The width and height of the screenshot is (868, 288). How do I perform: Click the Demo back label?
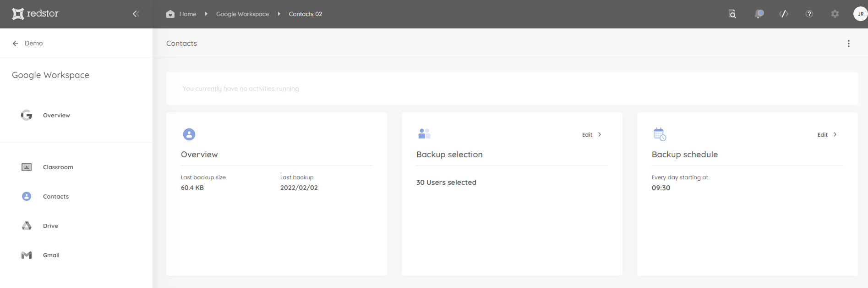coord(34,43)
